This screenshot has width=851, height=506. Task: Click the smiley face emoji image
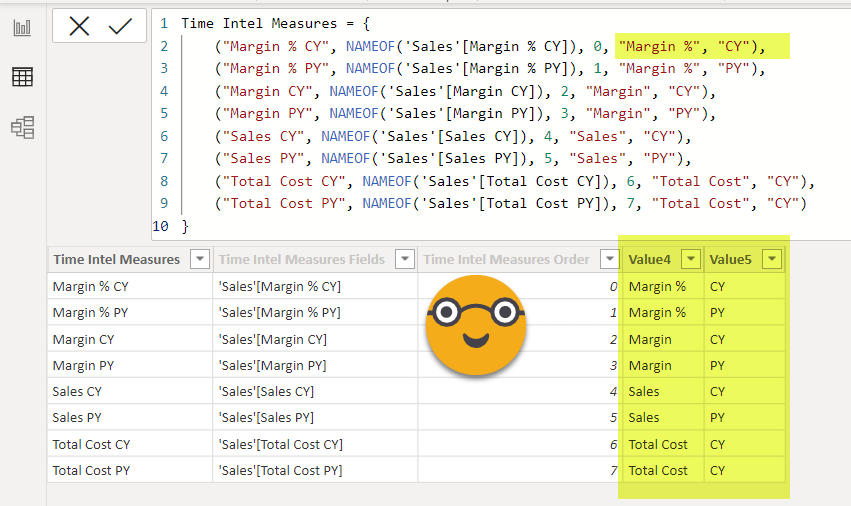(475, 325)
